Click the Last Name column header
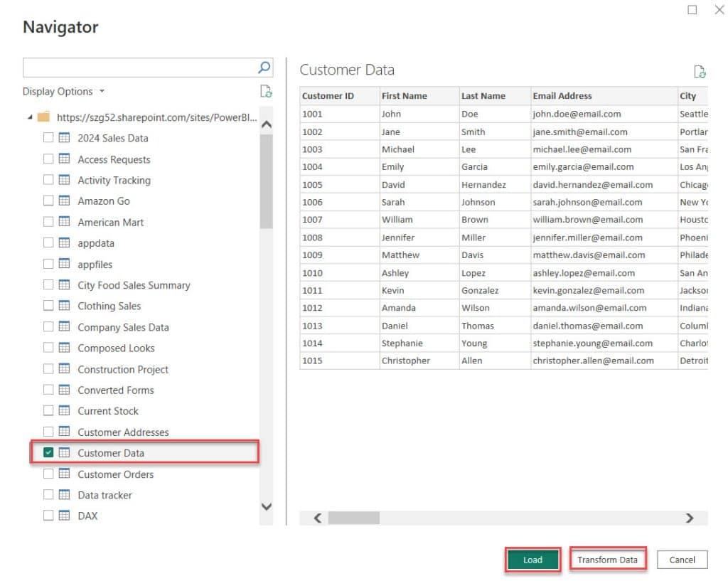The height and width of the screenshot is (581, 728). (x=495, y=96)
